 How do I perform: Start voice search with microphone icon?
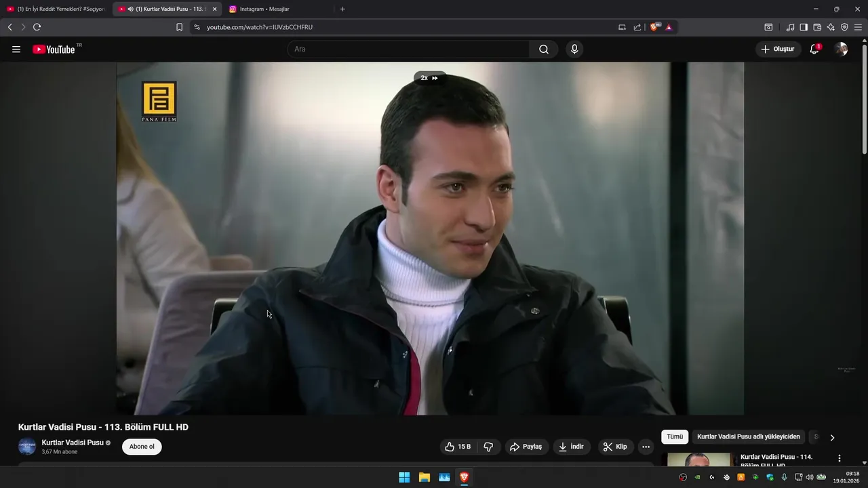tap(574, 49)
